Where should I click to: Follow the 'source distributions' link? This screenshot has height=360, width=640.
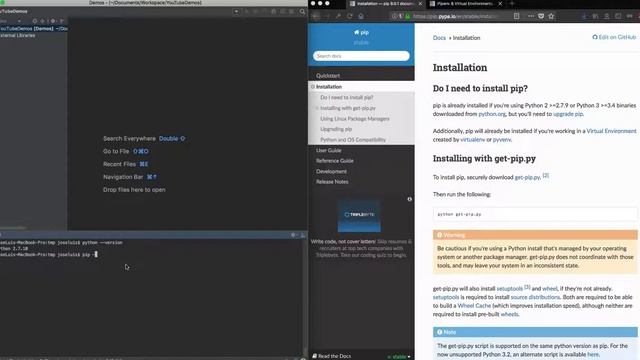pyautogui.click(x=535, y=297)
